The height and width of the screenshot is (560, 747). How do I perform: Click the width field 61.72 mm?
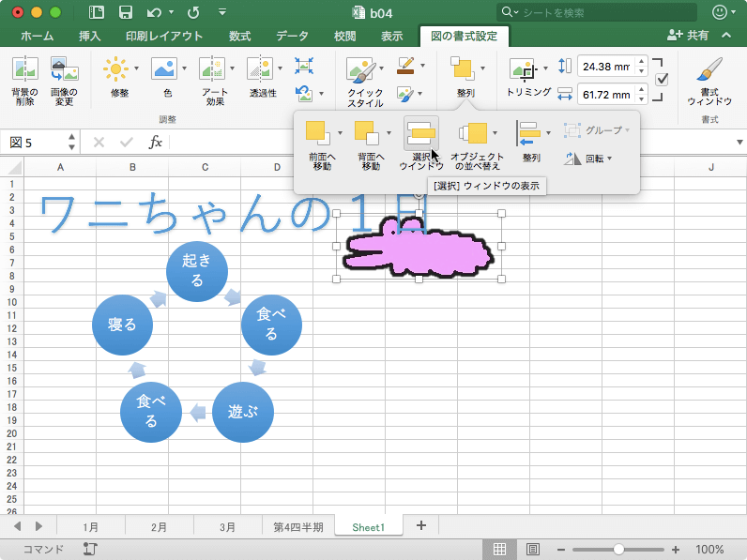[x=606, y=95]
